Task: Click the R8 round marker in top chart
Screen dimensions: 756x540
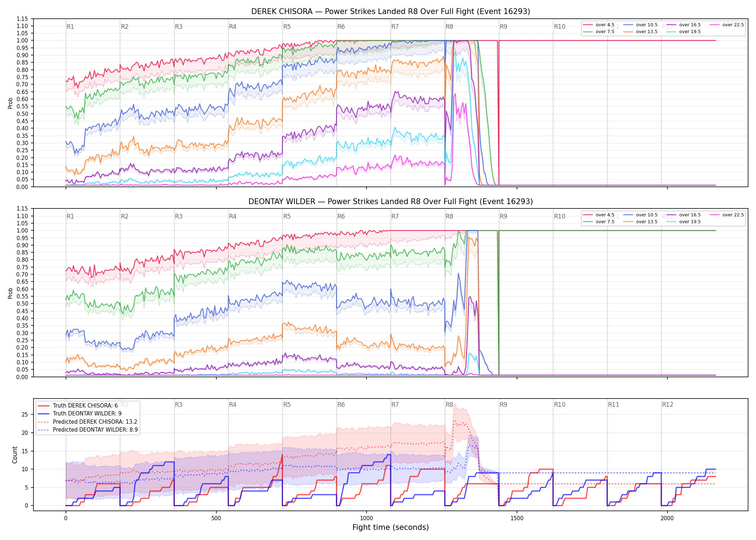Action: point(449,27)
